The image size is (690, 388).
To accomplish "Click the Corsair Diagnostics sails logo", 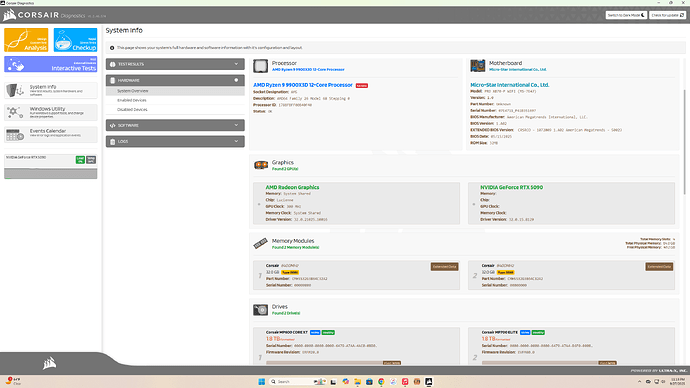I will (9, 15).
